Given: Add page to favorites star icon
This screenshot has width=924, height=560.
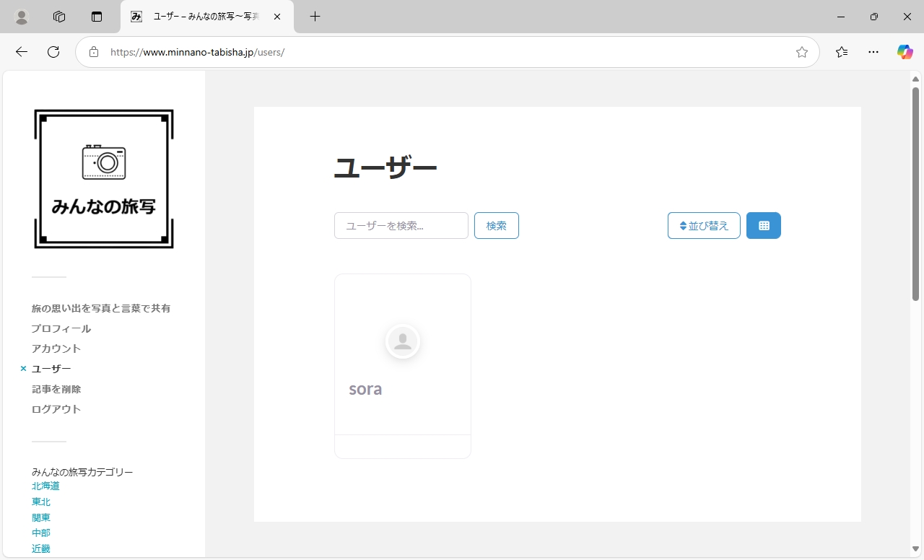Looking at the screenshot, I should click(801, 52).
